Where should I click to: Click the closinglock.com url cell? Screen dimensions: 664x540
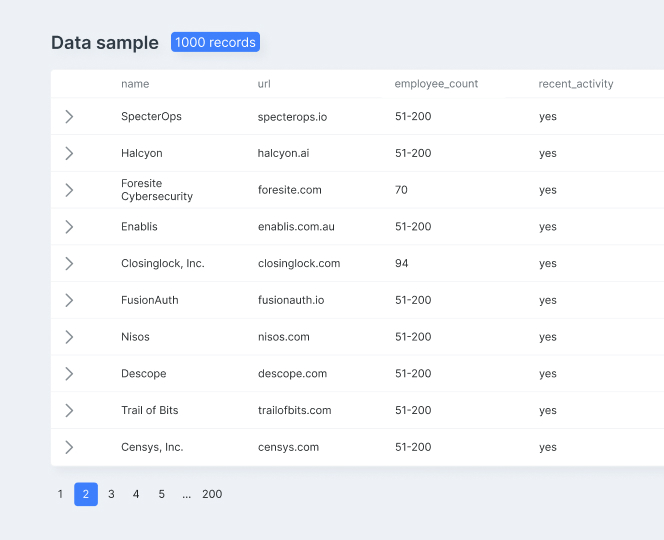pos(299,263)
